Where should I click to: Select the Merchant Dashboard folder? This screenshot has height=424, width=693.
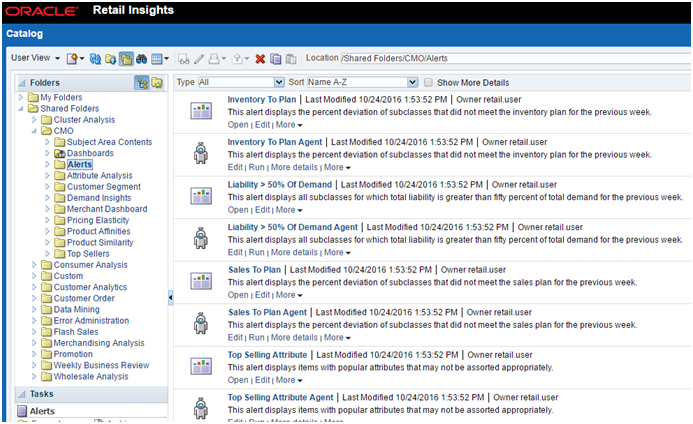(x=107, y=209)
